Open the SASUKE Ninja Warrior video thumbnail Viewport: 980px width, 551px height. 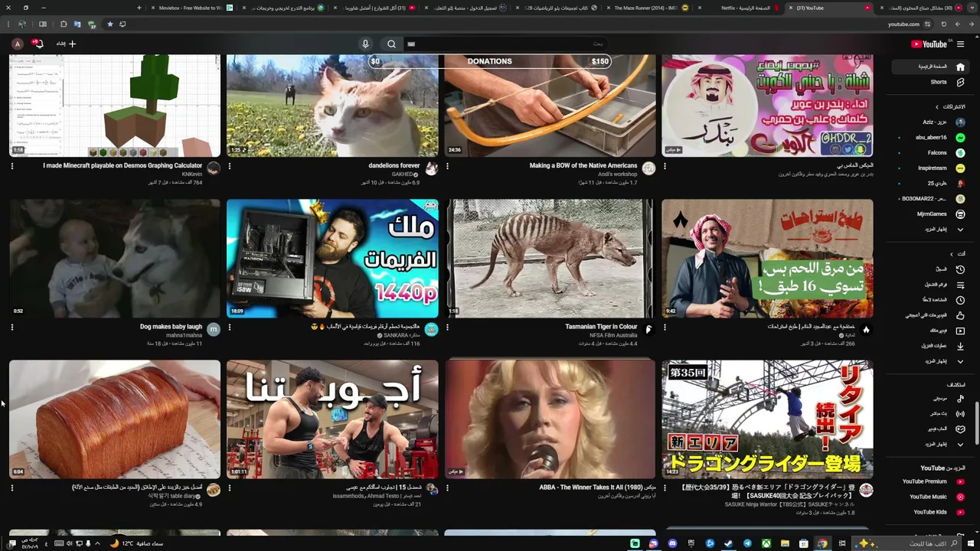(x=767, y=419)
